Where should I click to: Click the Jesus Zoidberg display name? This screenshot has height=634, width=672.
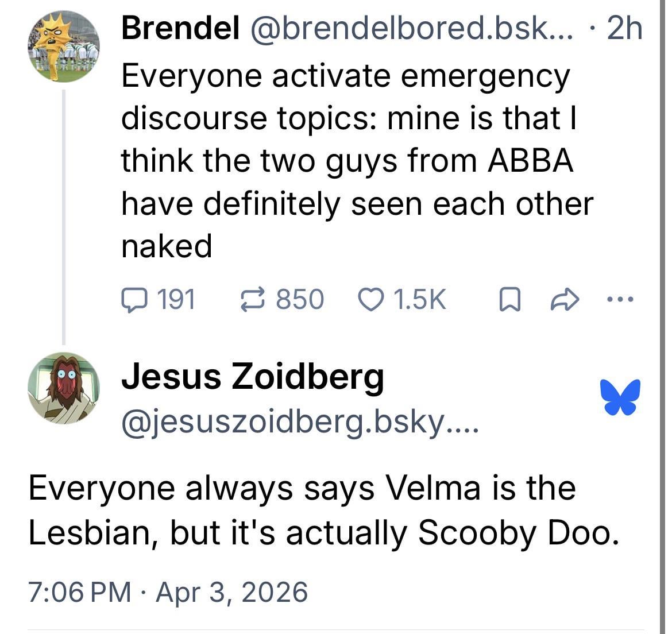(252, 376)
